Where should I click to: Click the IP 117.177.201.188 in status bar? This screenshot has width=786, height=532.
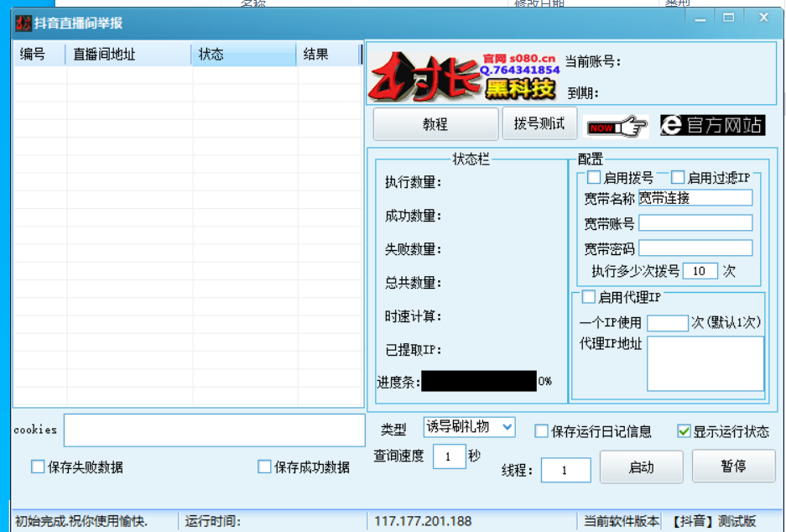(423, 521)
